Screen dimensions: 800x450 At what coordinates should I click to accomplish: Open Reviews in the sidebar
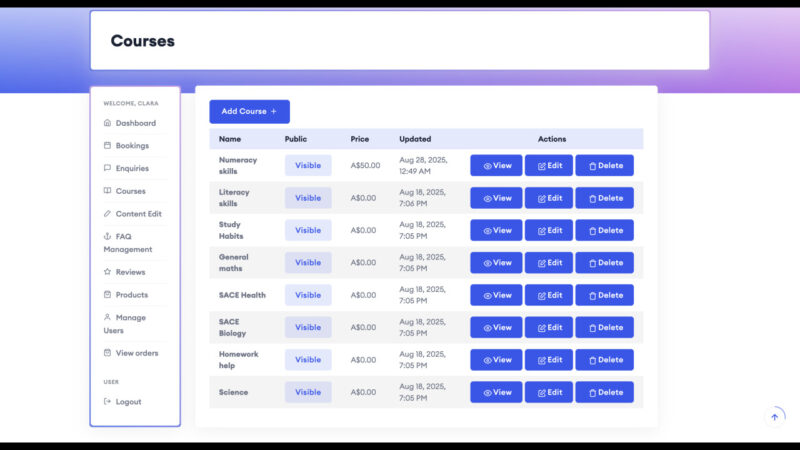124,272
